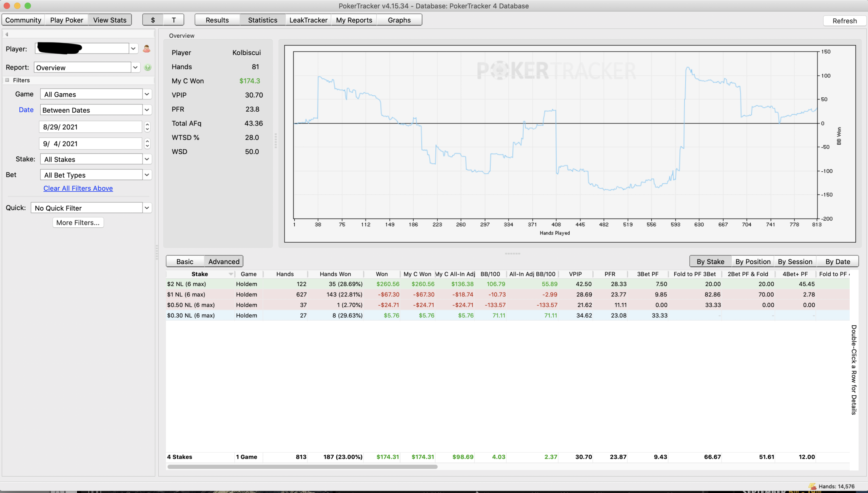
Task: Group the report By Position
Action: click(753, 262)
